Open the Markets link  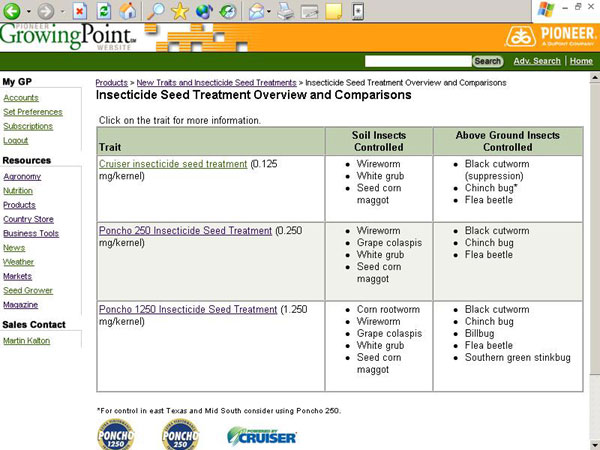click(18, 276)
